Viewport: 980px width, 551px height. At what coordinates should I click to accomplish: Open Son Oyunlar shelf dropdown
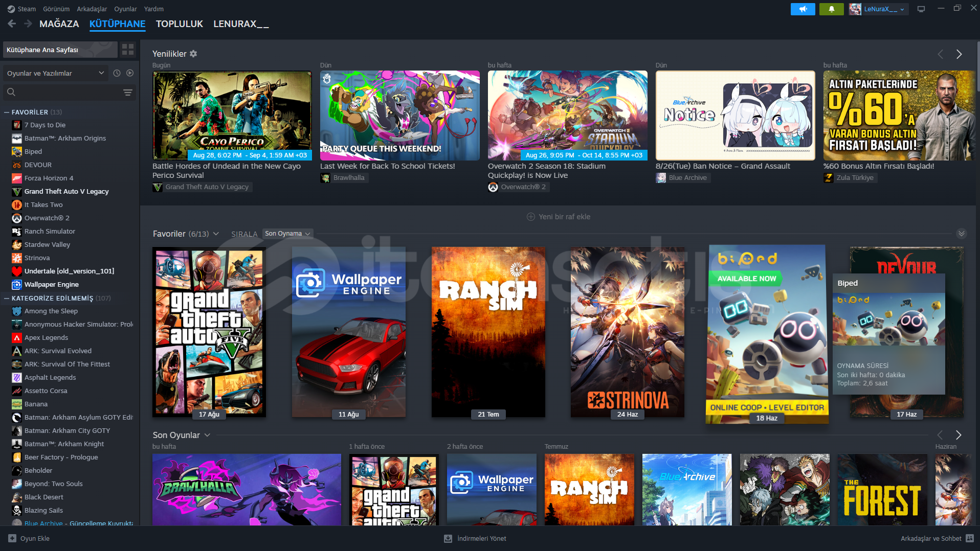[x=207, y=435]
